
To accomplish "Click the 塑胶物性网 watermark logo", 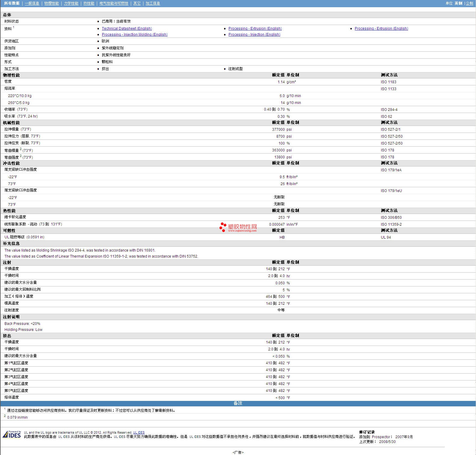I will click(x=238, y=227).
